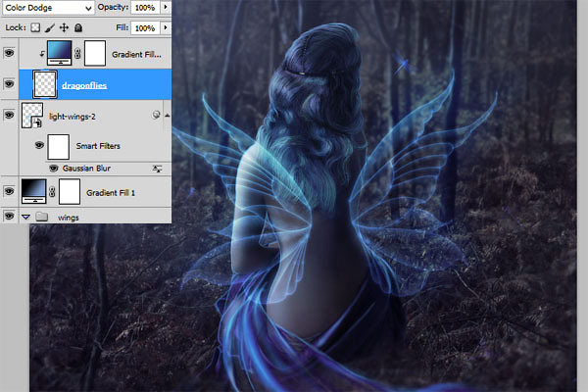
Task: Click link icon on Gradient Fill 1 layer
Action: point(52,192)
